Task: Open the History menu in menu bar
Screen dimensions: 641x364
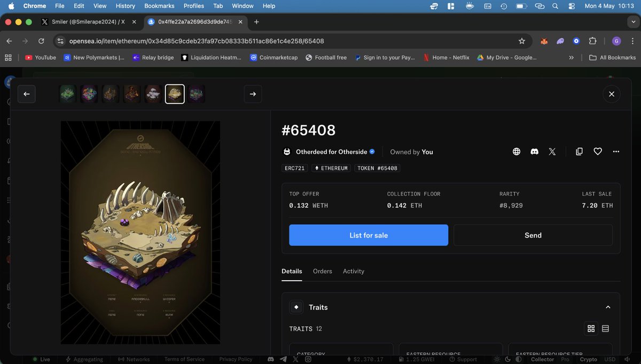Action: tap(126, 6)
